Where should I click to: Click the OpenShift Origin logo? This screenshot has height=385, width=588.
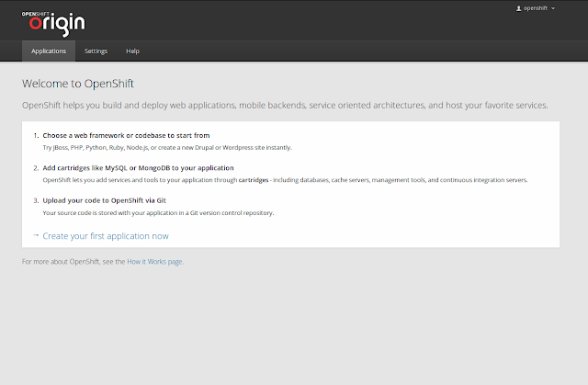pyautogui.click(x=53, y=24)
